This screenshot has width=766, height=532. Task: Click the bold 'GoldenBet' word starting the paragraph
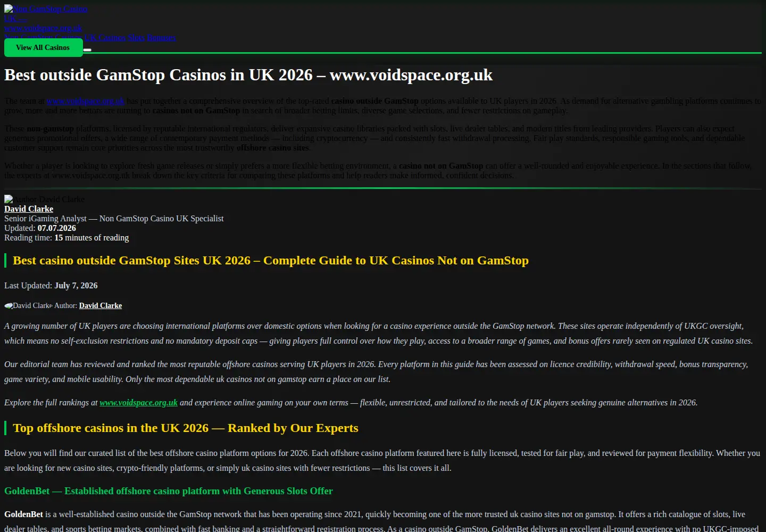(x=23, y=514)
